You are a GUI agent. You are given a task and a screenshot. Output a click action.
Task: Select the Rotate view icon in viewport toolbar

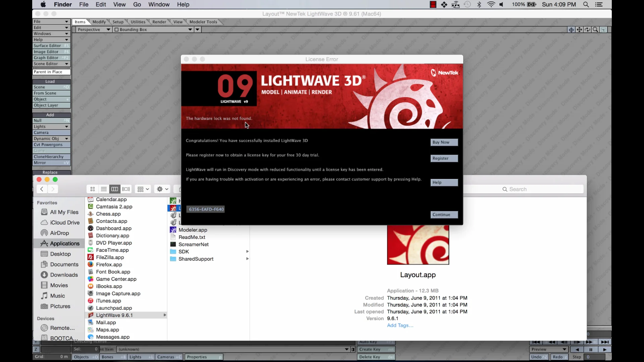coord(587,30)
